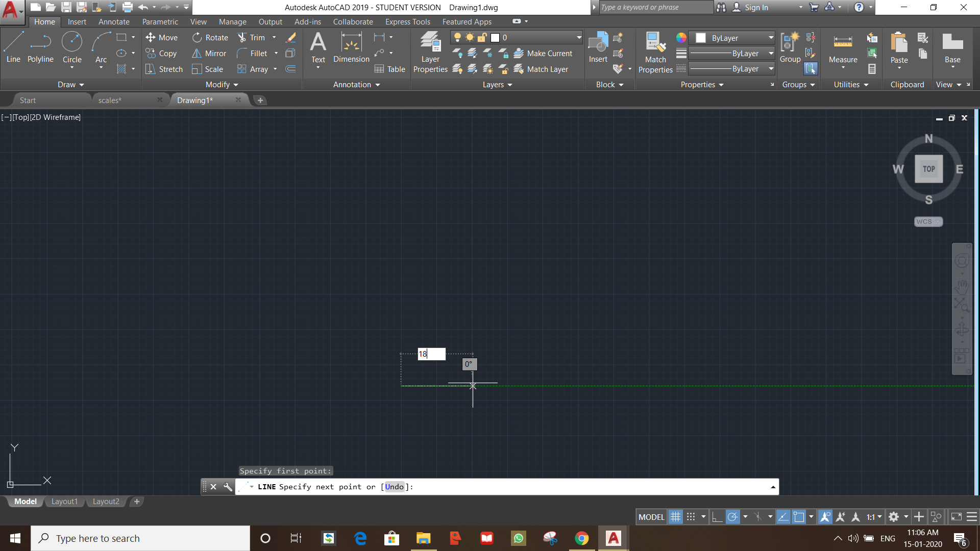
Task: Expand the Draw panel dropdown
Action: [x=69, y=84]
